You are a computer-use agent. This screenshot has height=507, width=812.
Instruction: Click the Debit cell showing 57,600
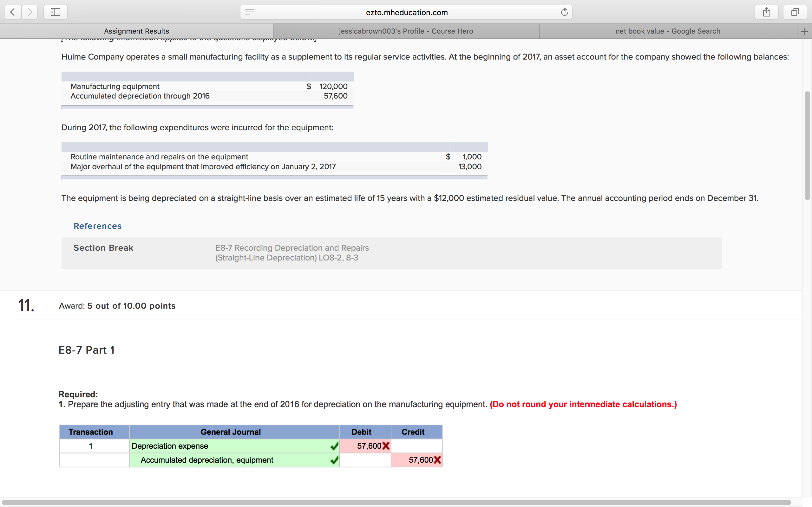click(x=365, y=446)
